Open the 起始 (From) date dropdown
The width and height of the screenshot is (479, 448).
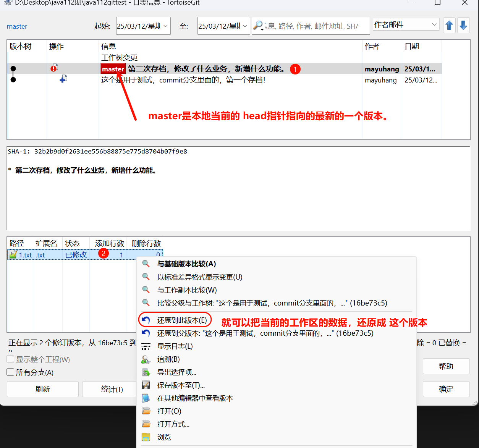click(x=166, y=26)
